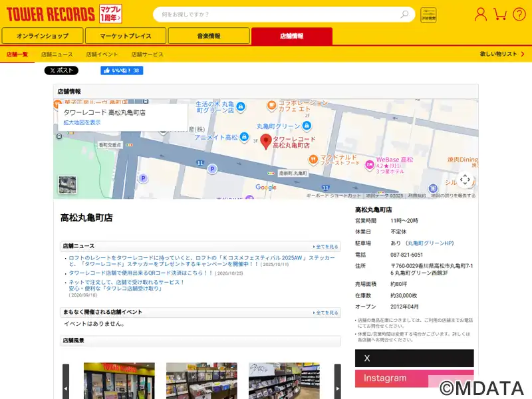The height and width of the screenshot is (399, 532).
Task: Click the 2012年04月 opening date value
Action: click(x=404, y=307)
